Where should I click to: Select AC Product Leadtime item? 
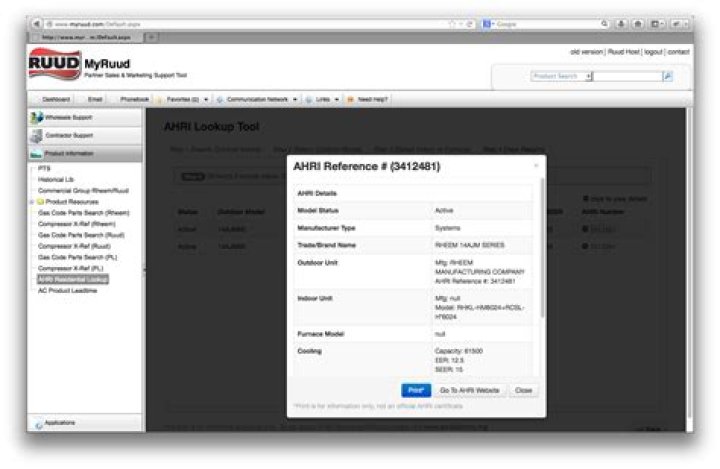(x=68, y=291)
